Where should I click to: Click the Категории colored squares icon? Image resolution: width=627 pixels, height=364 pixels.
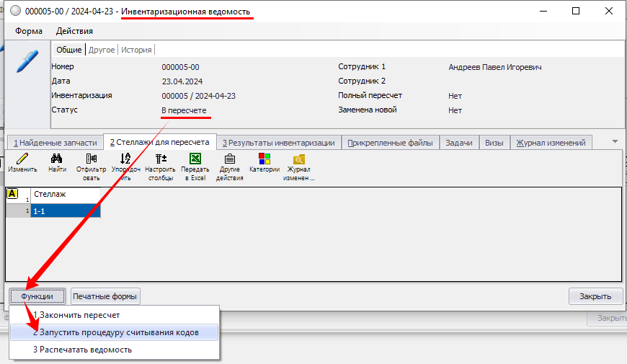point(264,160)
